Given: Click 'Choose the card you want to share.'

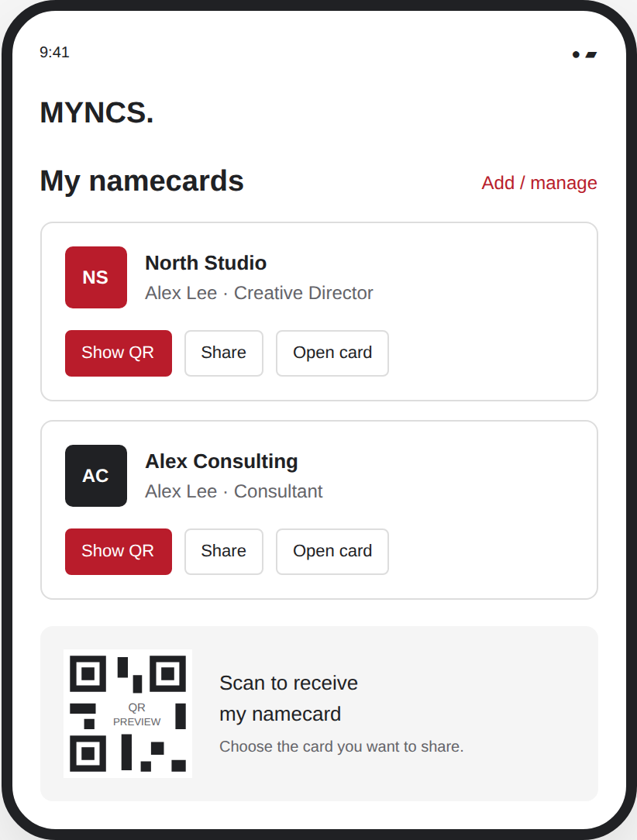Looking at the screenshot, I should 341,746.
